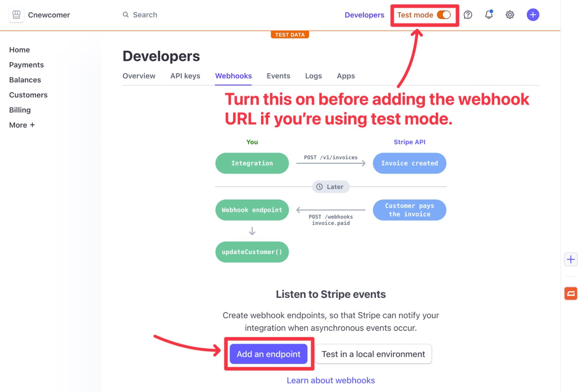This screenshot has width=581, height=392.
Task: Open the Grammarly assistant icon on the right edge
Action: click(571, 293)
